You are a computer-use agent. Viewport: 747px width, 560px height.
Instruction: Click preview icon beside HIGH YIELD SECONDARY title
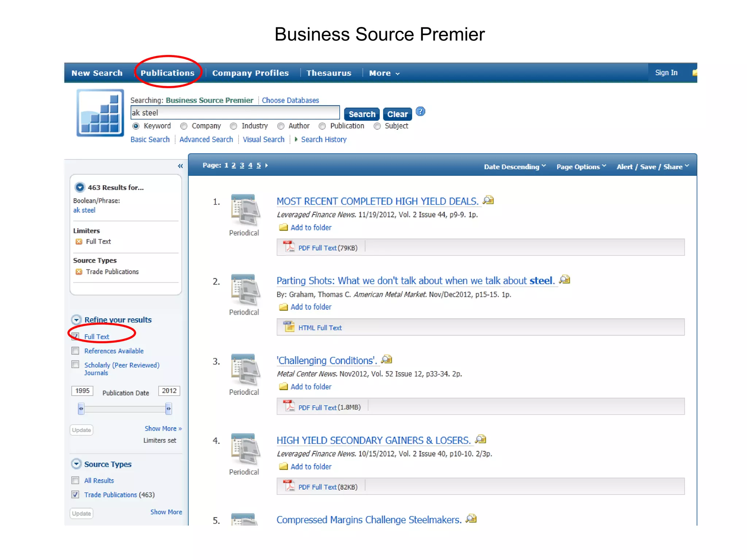(481, 439)
